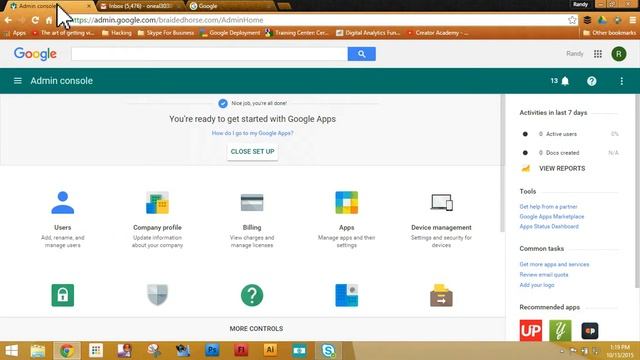Image resolution: width=640 pixels, height=360 pixels.
Task: Click the Add your logo link
Action: coord(537,285)
